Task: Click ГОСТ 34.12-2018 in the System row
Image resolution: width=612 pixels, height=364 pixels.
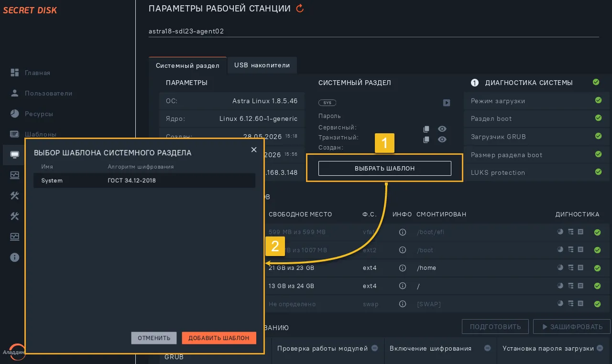Action: pos(132,181)
